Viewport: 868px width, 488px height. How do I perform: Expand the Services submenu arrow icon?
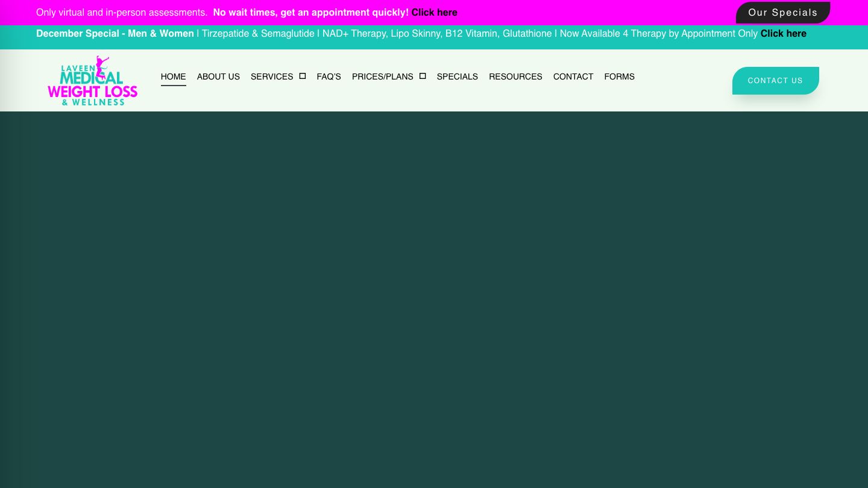(x=303, y=76)
